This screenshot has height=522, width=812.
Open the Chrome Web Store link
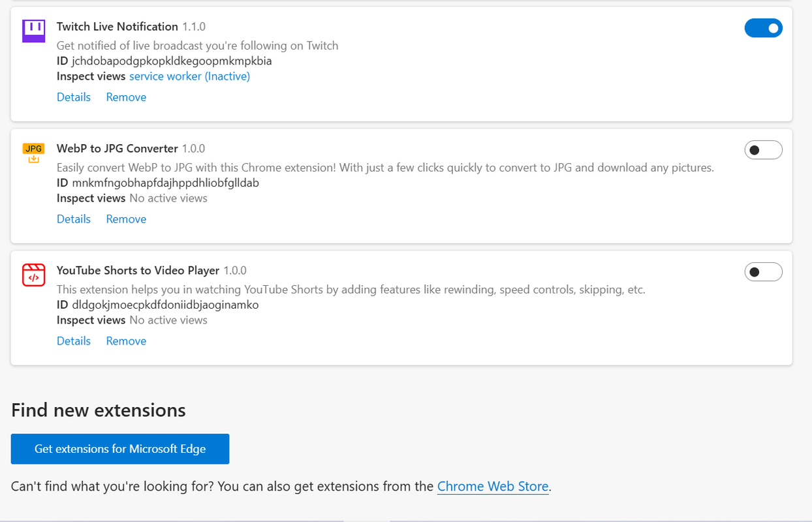[493, 487]
